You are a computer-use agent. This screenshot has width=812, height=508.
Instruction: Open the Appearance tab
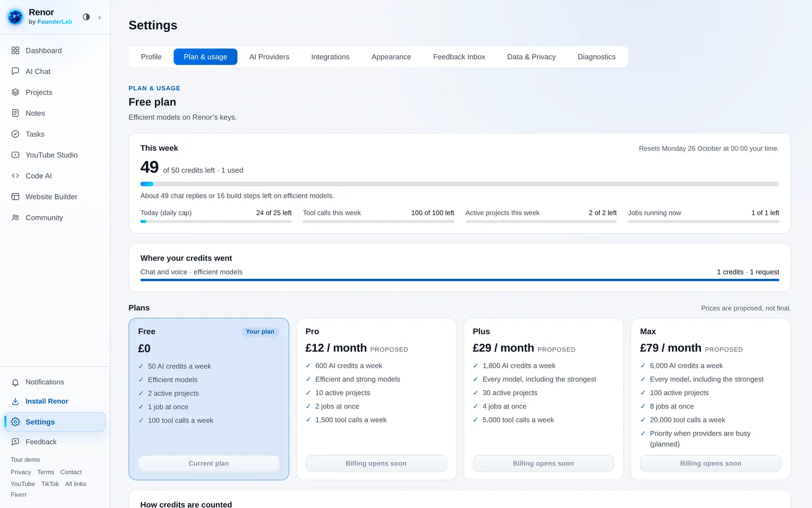point(391,57)
